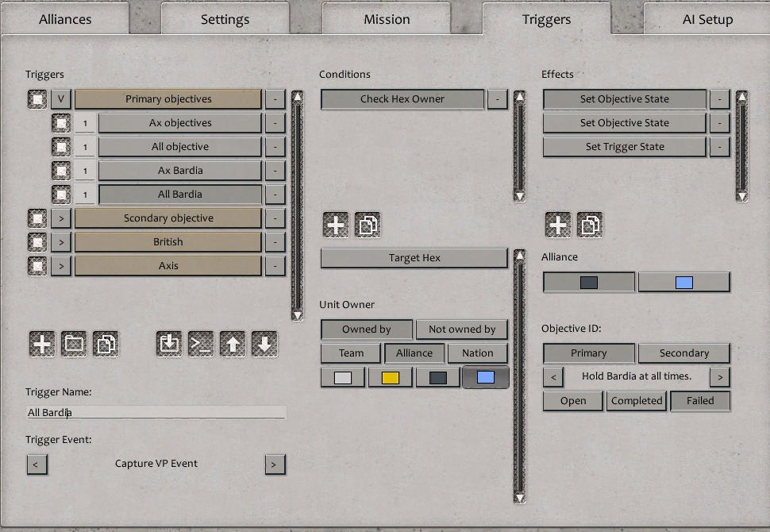
Task: Add a new effect
Action: pos(558,225)
